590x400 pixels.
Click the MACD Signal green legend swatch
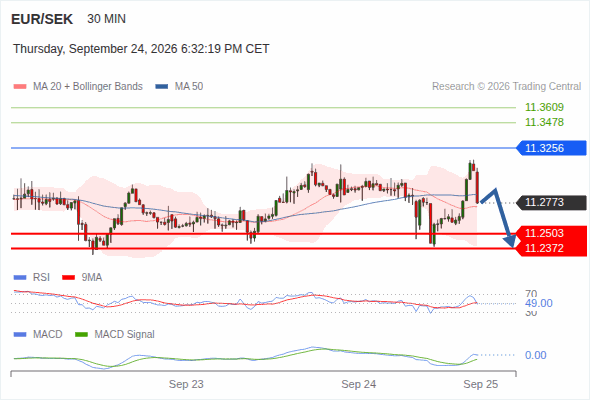[81, 335]
